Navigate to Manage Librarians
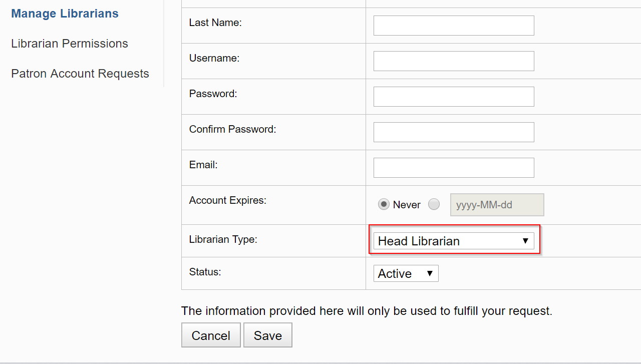The image size is (641, 364). coord(65,14)
